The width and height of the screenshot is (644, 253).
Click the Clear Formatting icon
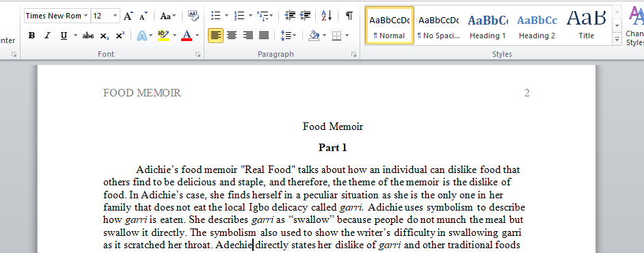click(193, 16)
